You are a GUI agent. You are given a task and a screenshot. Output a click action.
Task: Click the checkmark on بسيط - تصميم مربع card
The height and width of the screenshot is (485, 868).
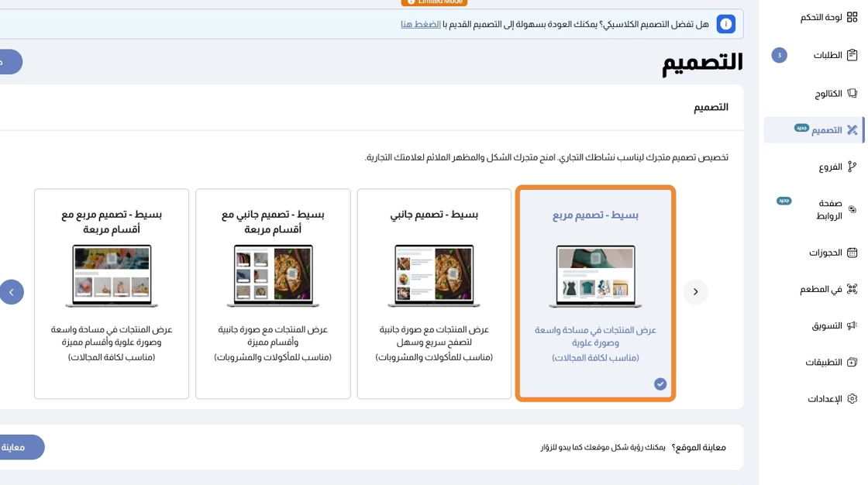660,384
